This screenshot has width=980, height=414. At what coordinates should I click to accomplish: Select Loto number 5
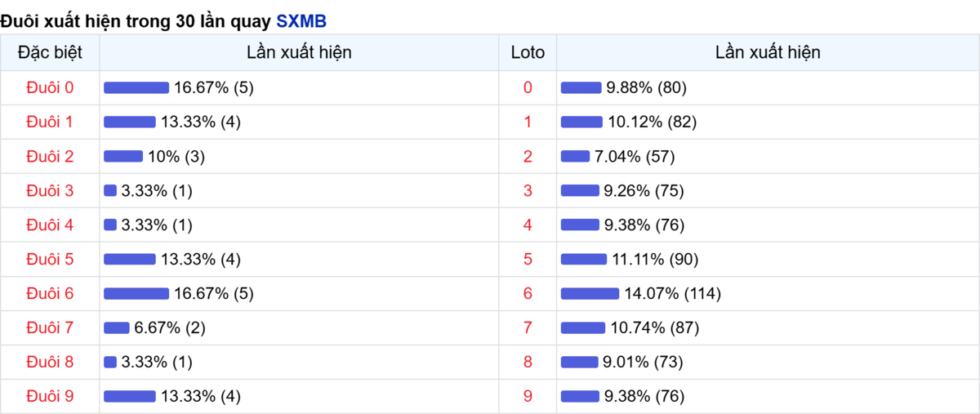(528, 259)
